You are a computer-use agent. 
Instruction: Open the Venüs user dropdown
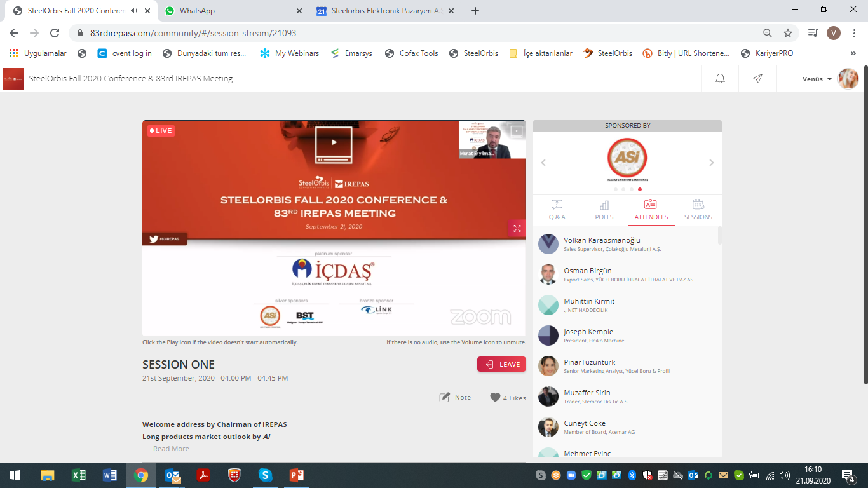coord(817,79)
